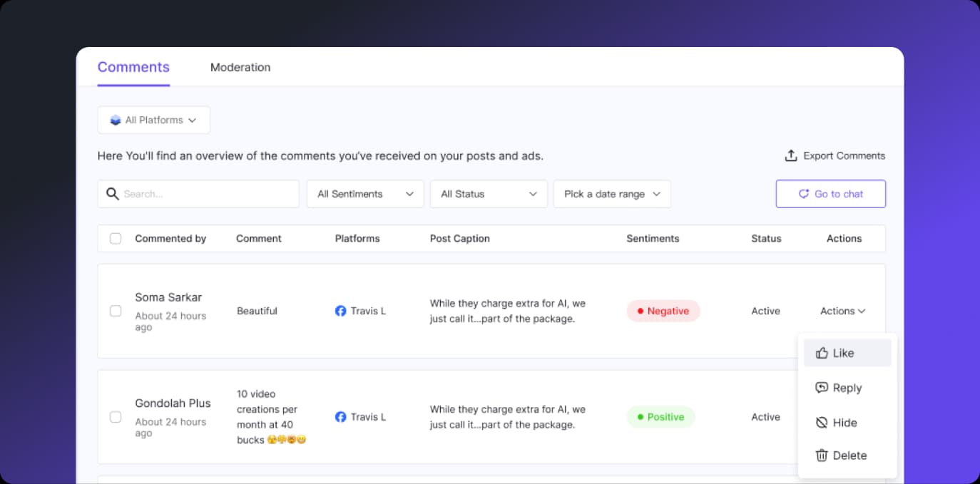Viewport: 980px width, 484px height.
Task: Choose Hide from the actions menu
Action: click(847, 423)
